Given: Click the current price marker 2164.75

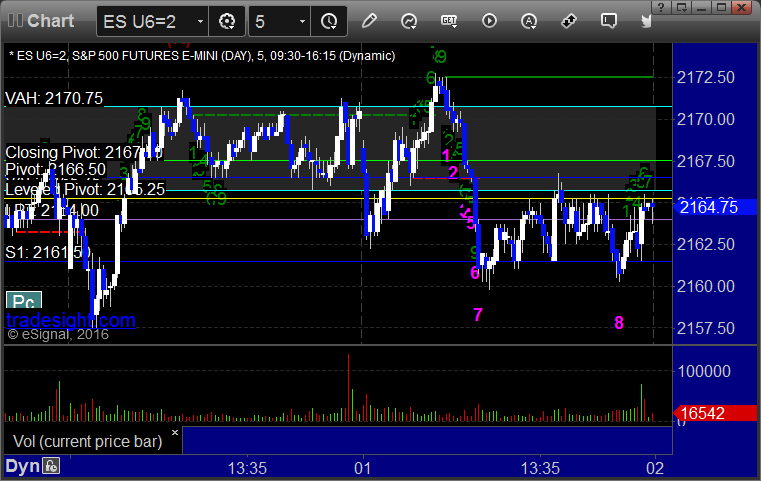Looking at the screenshot, I should (x=714, y=207).
